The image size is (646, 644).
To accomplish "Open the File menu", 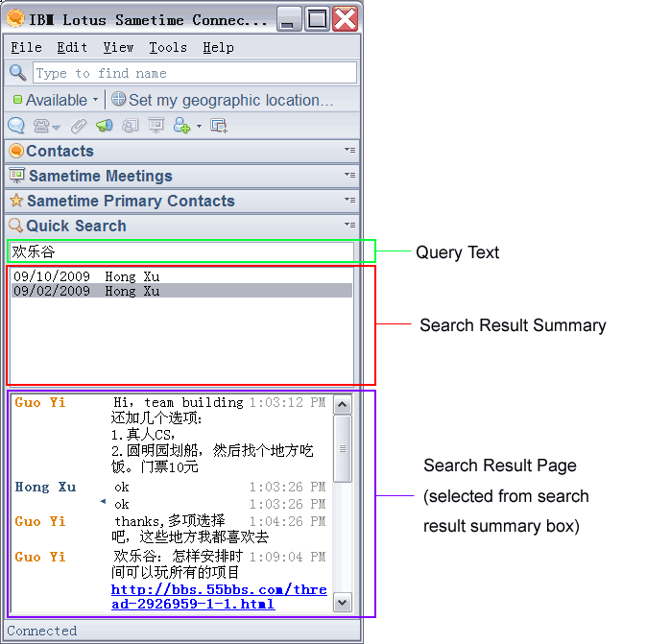I will coord(26,47).
